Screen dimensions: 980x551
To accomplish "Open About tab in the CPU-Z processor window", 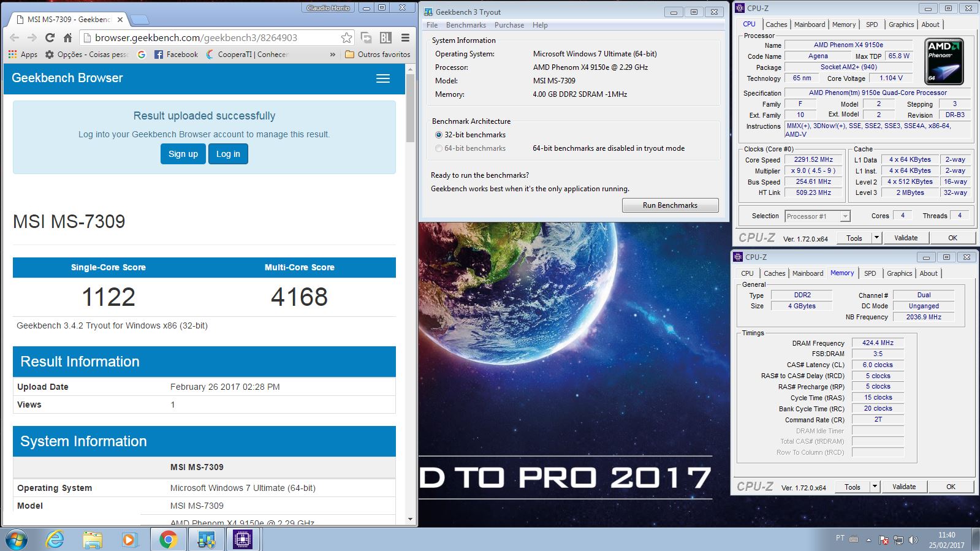I will 930,25.
